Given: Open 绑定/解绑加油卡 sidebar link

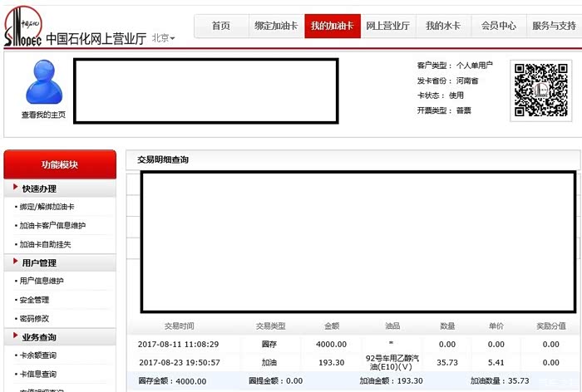Looking at the screenshot, I should click(47, 207).
